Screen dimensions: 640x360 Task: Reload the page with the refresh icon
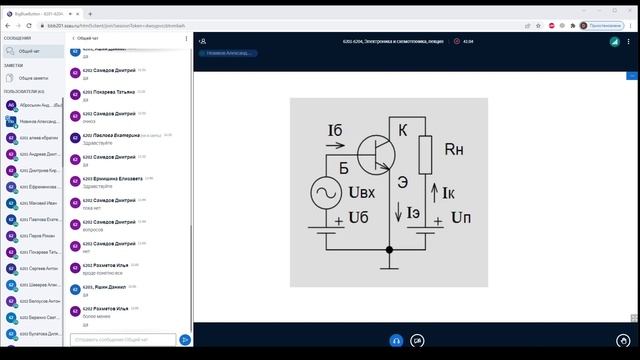point(29,26)
